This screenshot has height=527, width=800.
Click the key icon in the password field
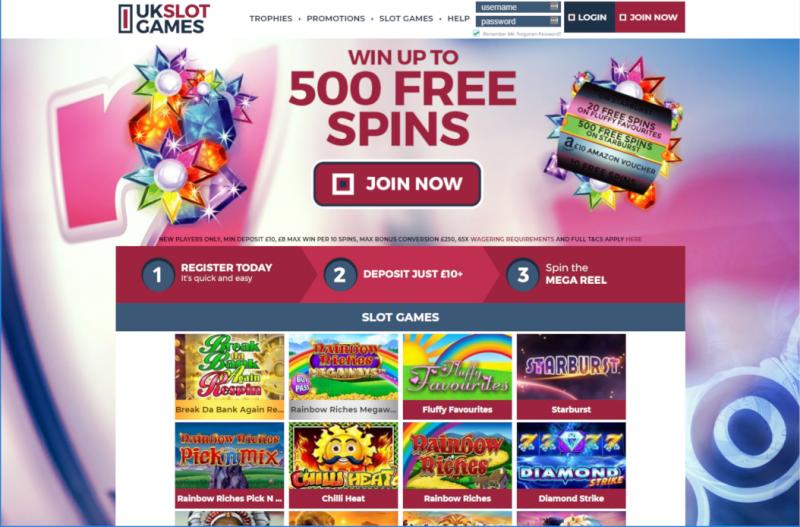[554, 21]
